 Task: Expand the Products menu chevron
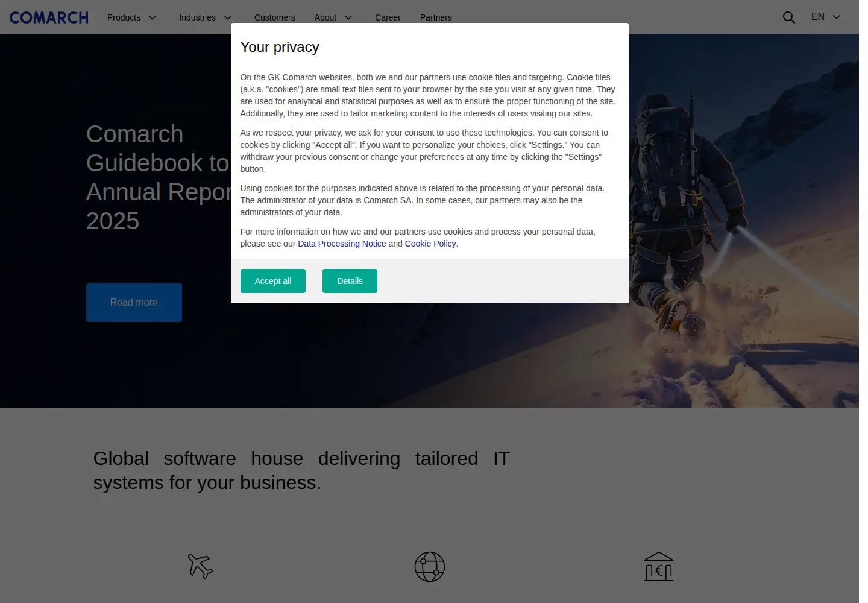coord(153,17)
